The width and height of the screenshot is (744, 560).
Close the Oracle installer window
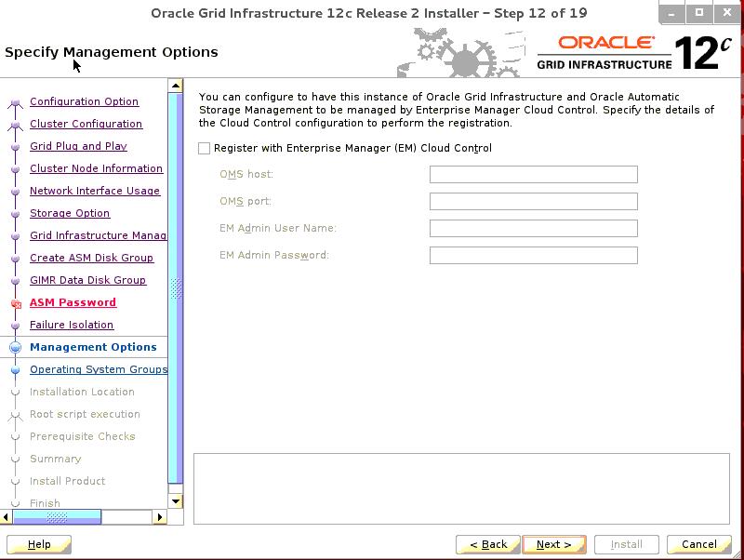(727, 13)
